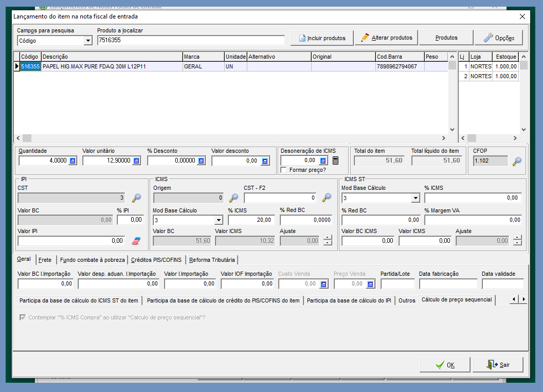This screenshot has height=392, width=543.
Task: Enable the Formar preço checkbox
Action: pos(284,170)
